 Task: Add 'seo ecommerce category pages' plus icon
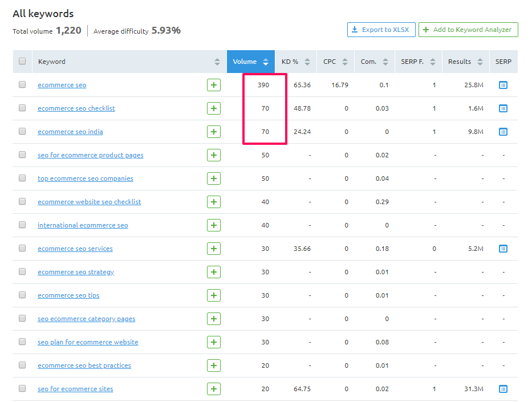[214, 319]
